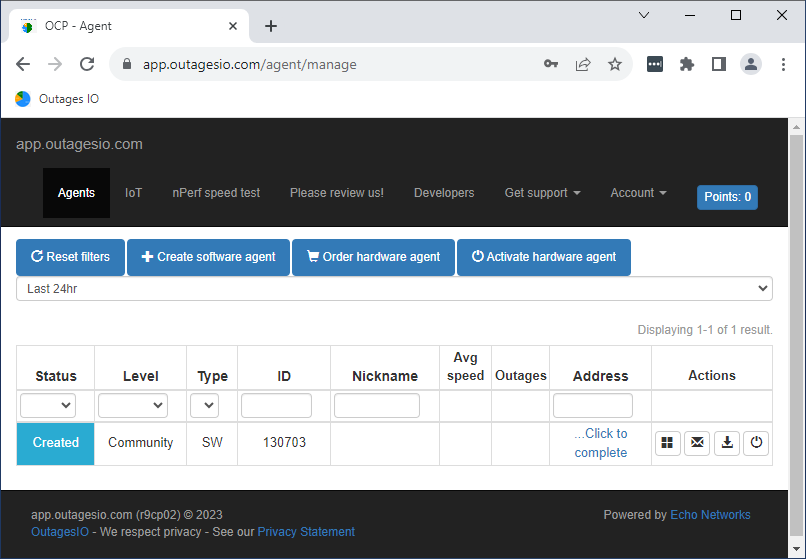Bookmark this page with the star icon
Image resolution: width=806 pixels, height=559 pixels.
(615, 64)
